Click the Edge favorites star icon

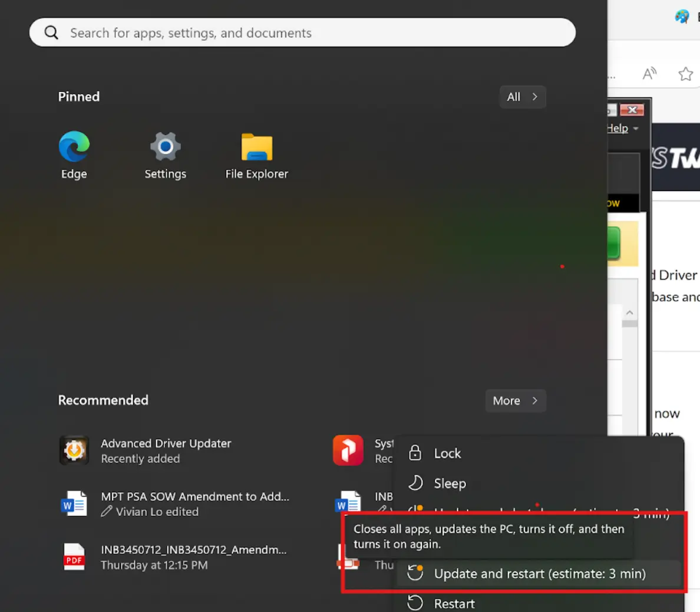685,74
